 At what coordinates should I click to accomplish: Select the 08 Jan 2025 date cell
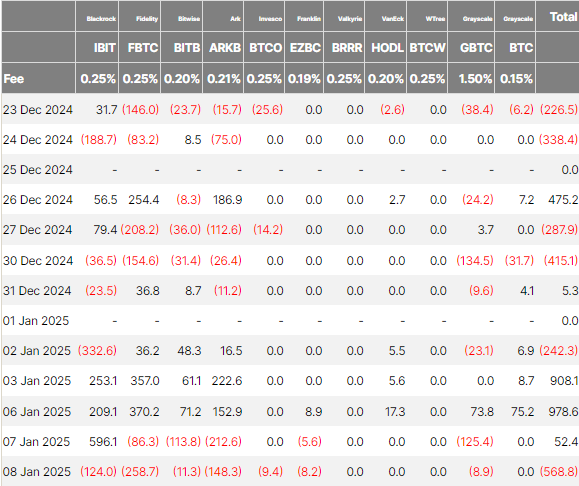pyautogui.click(x=37, y=471)
